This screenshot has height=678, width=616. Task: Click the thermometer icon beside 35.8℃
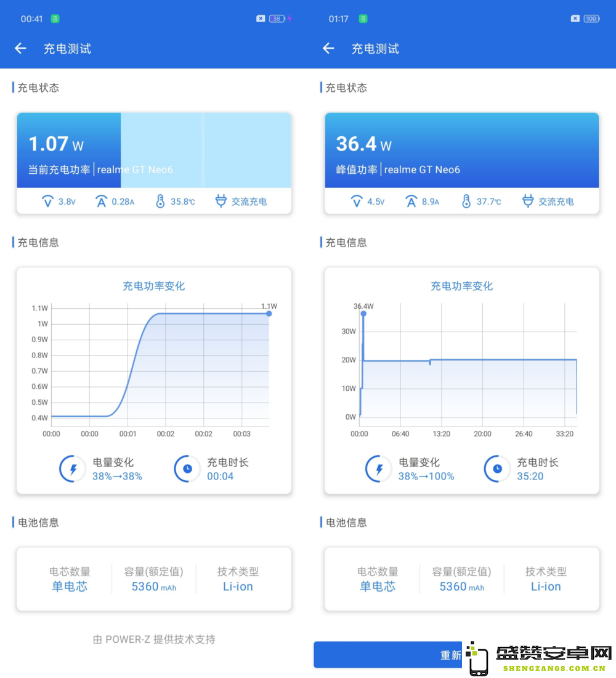pyautogui.click(x=160, y=201)
